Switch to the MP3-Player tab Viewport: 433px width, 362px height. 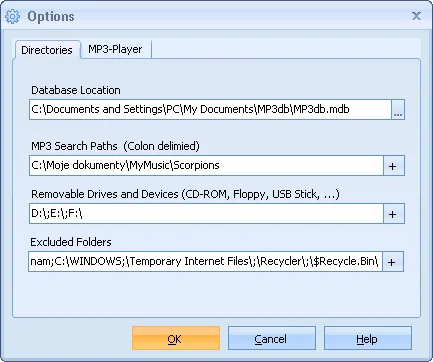(115, 49)
